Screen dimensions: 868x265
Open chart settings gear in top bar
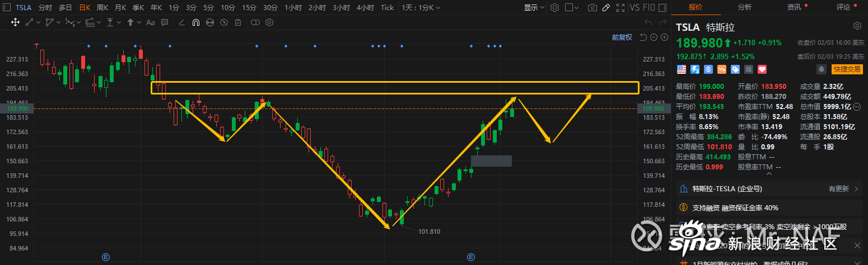(x=554, y=7)
